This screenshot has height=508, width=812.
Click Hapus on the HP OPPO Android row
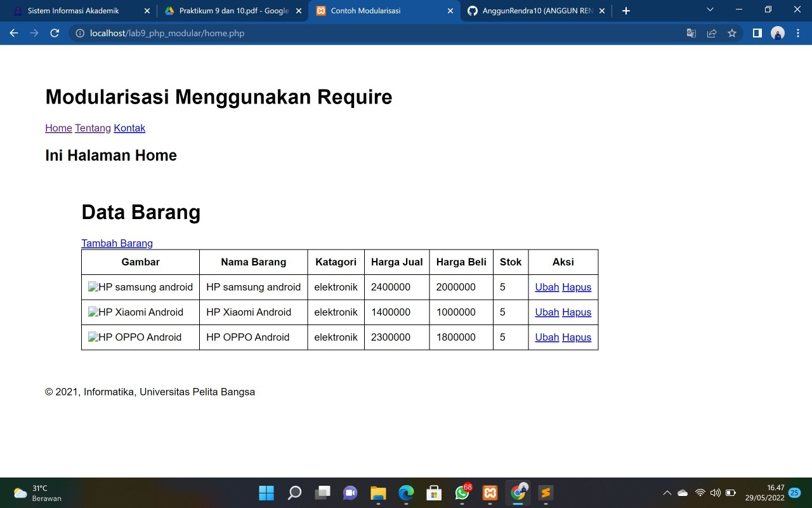[576, 337]
